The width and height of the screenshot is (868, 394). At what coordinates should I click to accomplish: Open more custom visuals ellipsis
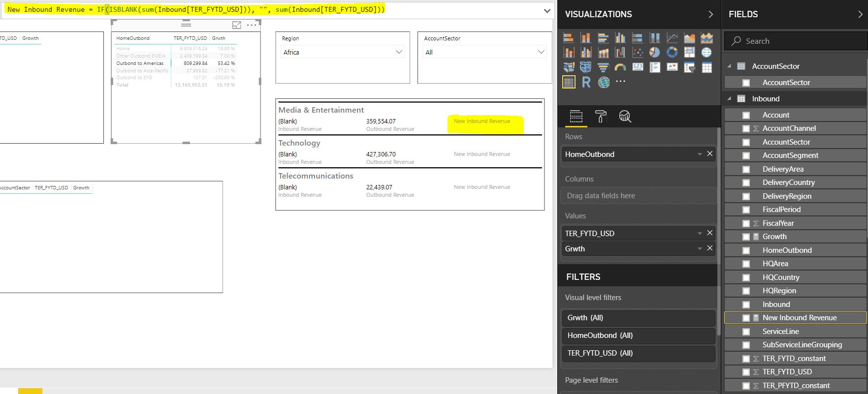click(621, 82)
